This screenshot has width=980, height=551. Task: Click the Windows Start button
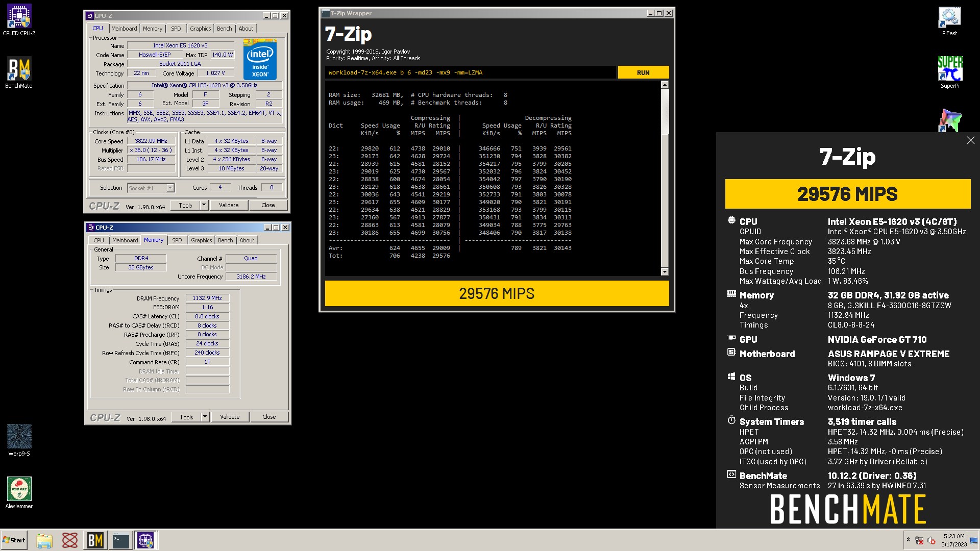tap(14, 540)
